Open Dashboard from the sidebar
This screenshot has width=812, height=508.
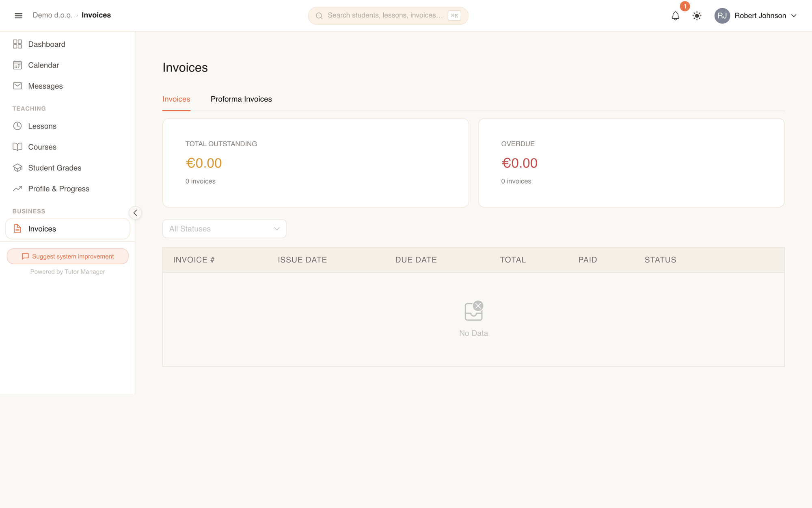click(x=67, y=44)
